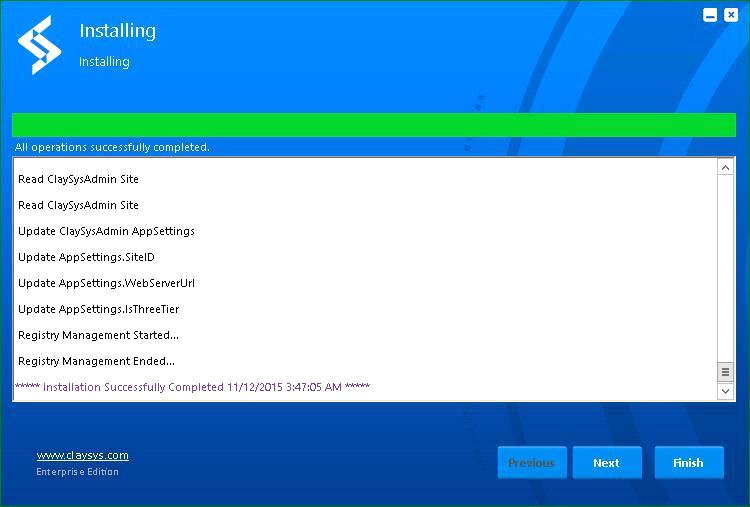
Task: Click 'Update AppSettings.WebServerUrl' log entry
Action: pos(106,283)
